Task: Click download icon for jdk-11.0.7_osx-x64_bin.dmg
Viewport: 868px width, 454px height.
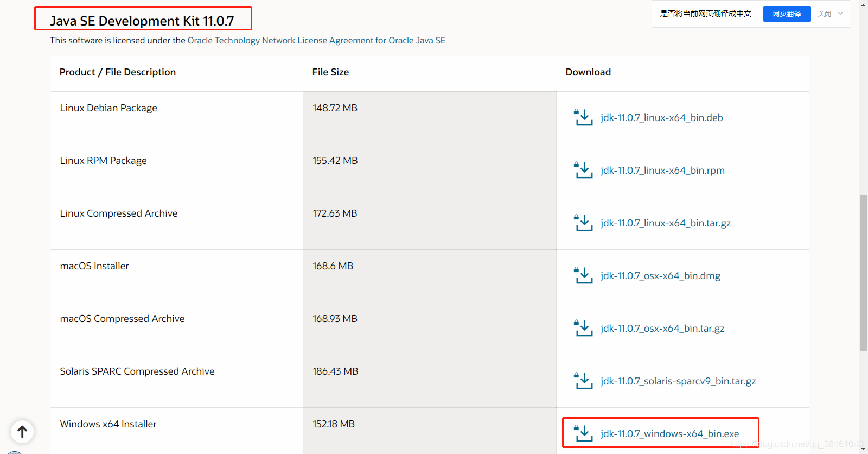Action: (583, 275)
